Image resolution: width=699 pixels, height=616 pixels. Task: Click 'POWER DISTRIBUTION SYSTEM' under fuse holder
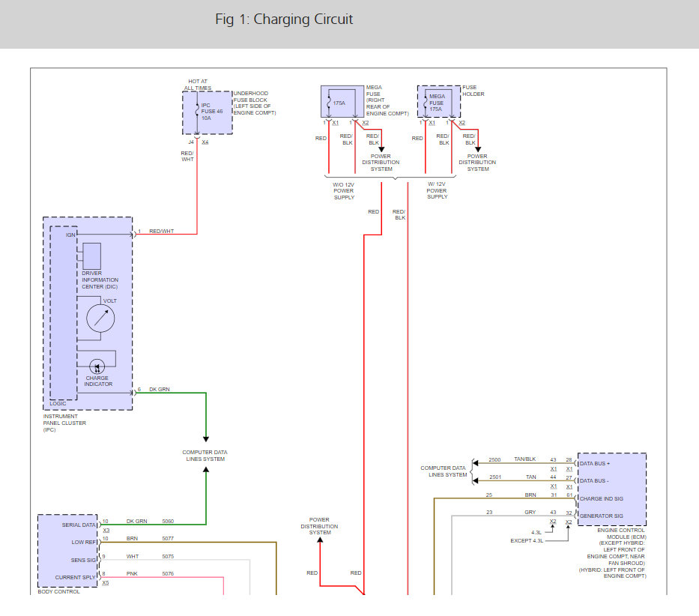point(477,163)
